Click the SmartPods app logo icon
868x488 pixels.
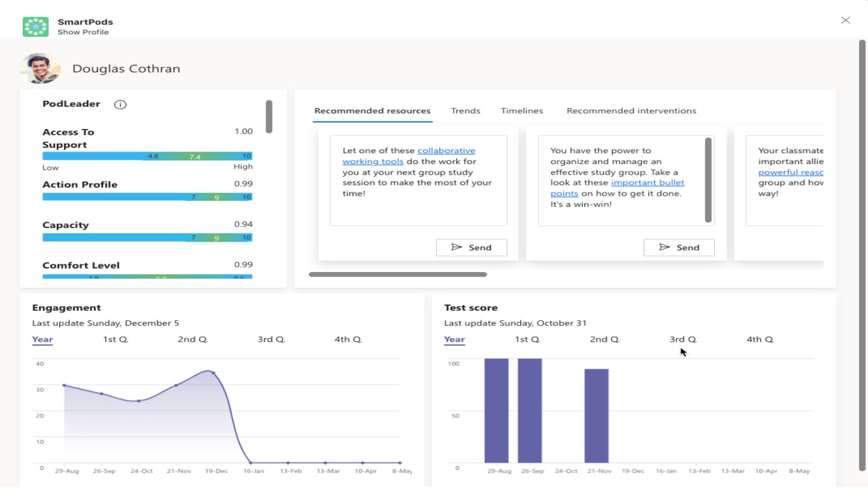point(36,27)
